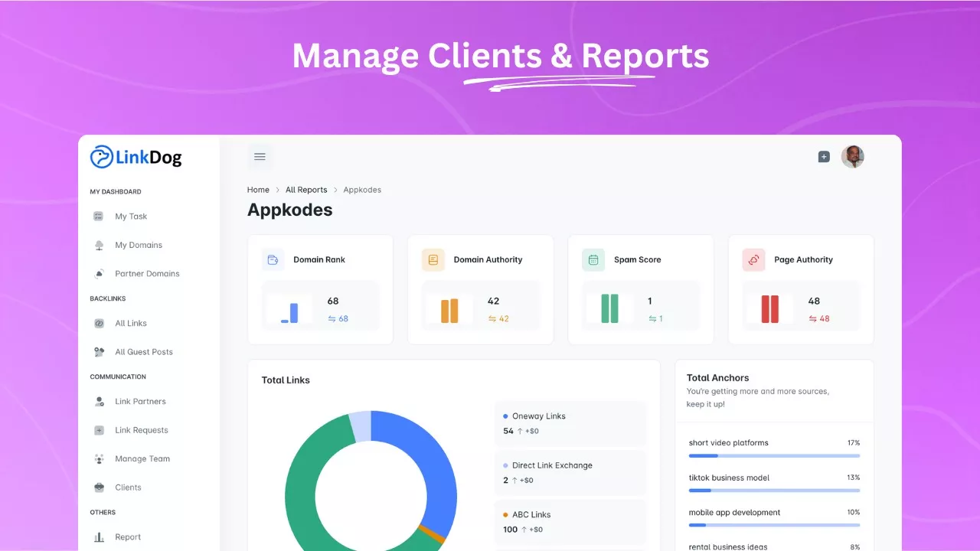Image resolution: width=980 pixels, height=551 pixels.
Task: Click the plus icon in header
Action: point(824,157)
